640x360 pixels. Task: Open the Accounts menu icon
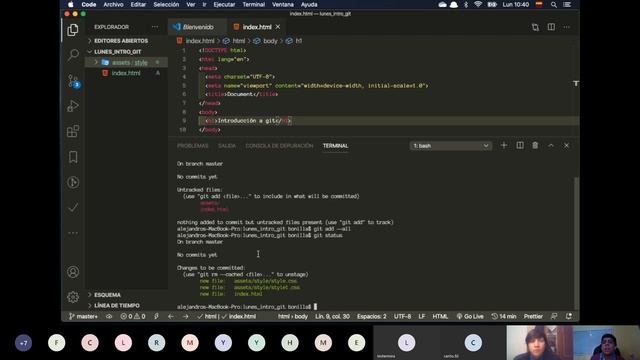coord(73,272)
